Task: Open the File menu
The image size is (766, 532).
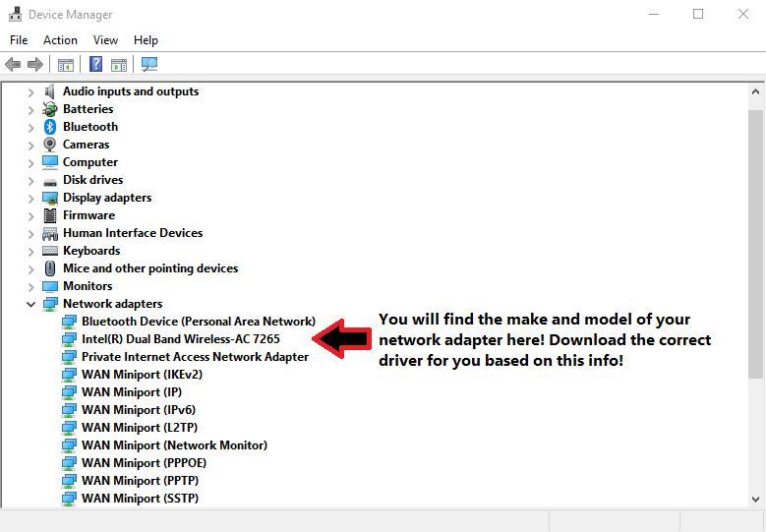Action: tap(19, 40)
